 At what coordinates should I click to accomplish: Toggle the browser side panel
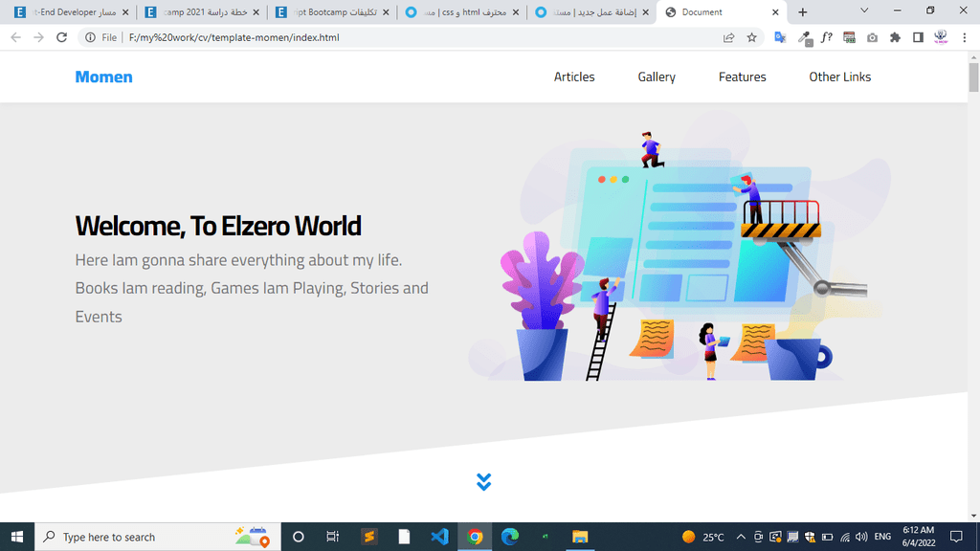(918, 37)
